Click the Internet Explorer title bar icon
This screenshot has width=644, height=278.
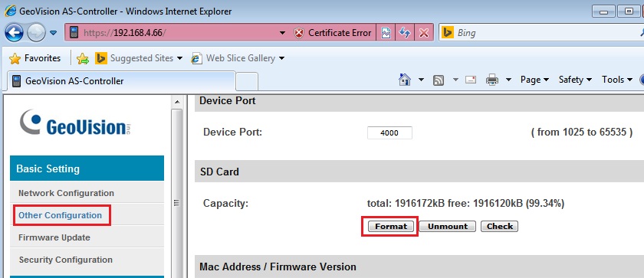pyautogui.click(x=10, y=11)
